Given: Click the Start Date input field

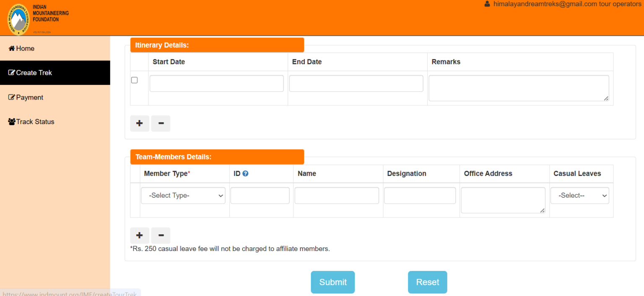Looking at the screenshot, I should click(216, 84).
